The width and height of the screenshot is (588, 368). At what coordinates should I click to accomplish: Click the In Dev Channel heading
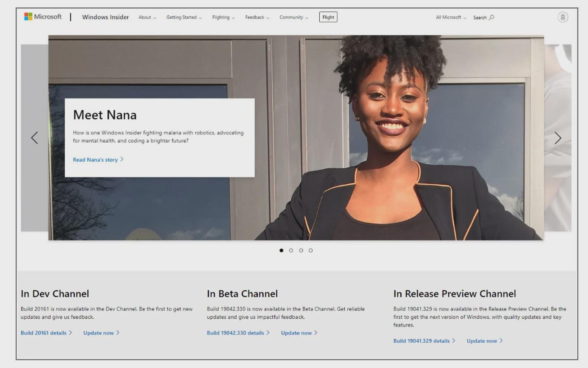click(x=55, y=294)
